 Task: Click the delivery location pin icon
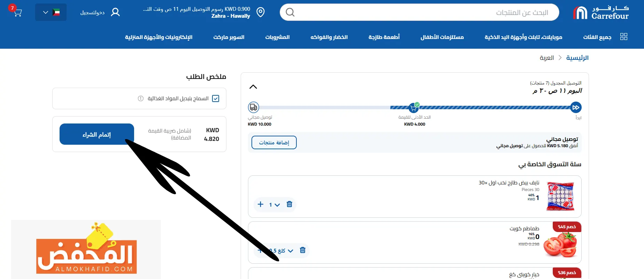(x=260, y=13)
